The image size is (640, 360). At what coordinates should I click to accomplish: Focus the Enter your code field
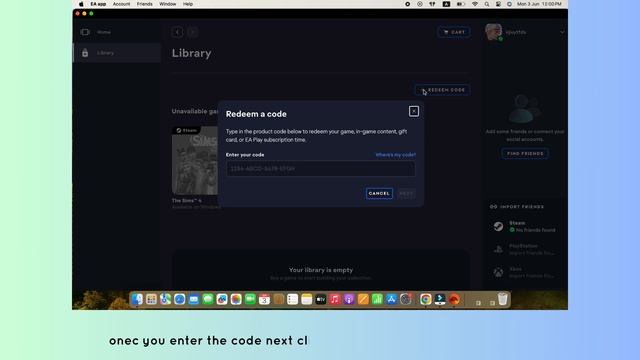pos(320,169)
